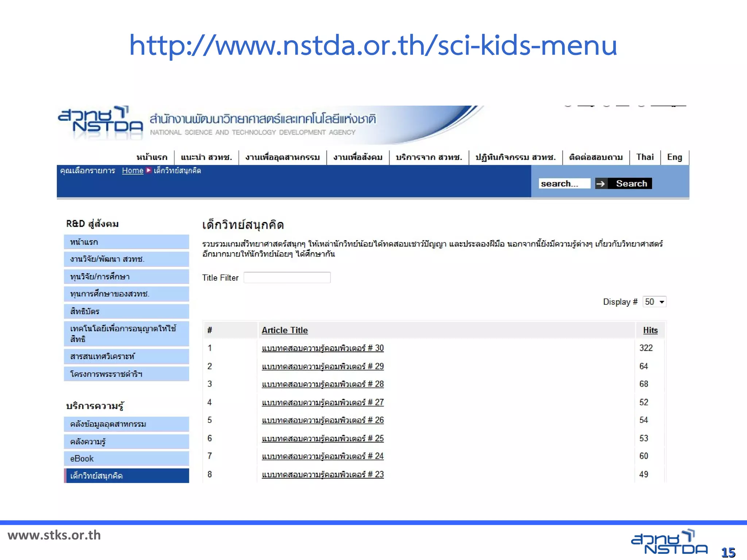Select sidebar item สิทธิบัตร
The height and width of the screenshot is (560, 747).
[127, 311]
